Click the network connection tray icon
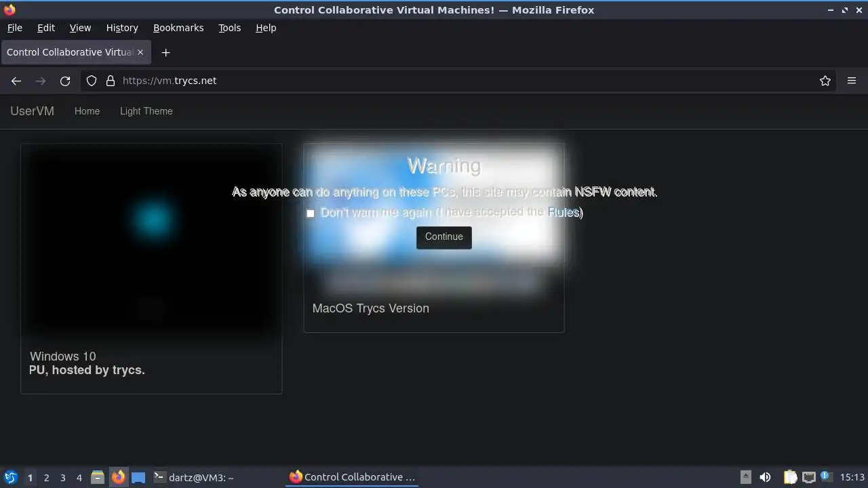The height and width of the screenshot is (488, 868). point(808,477)
